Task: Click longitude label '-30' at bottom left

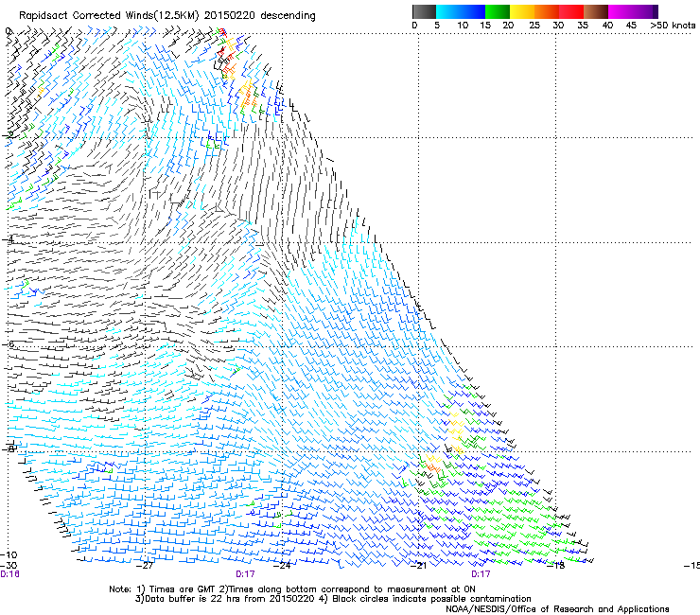Action: pos(9,566)
